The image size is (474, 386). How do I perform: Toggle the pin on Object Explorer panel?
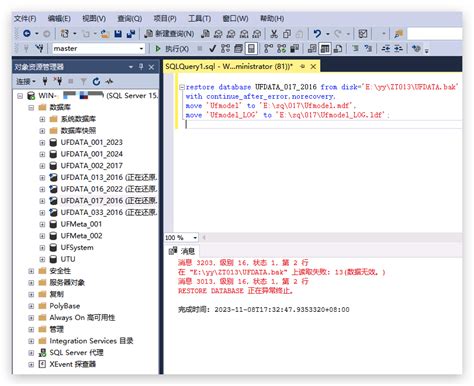[x=141, y=67]
